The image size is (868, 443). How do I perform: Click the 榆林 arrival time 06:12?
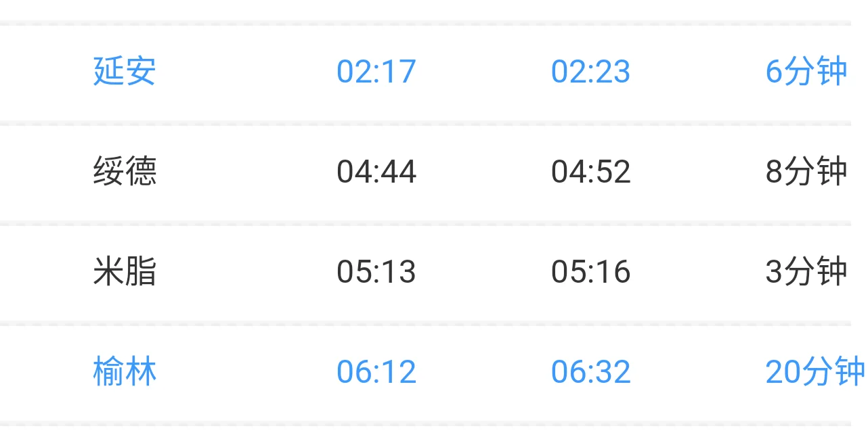376,372
